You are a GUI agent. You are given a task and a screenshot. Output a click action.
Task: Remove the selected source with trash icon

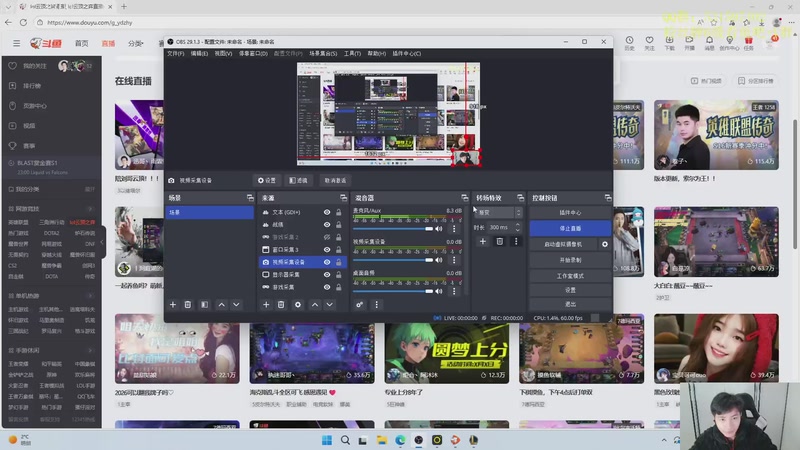point(281,305)
